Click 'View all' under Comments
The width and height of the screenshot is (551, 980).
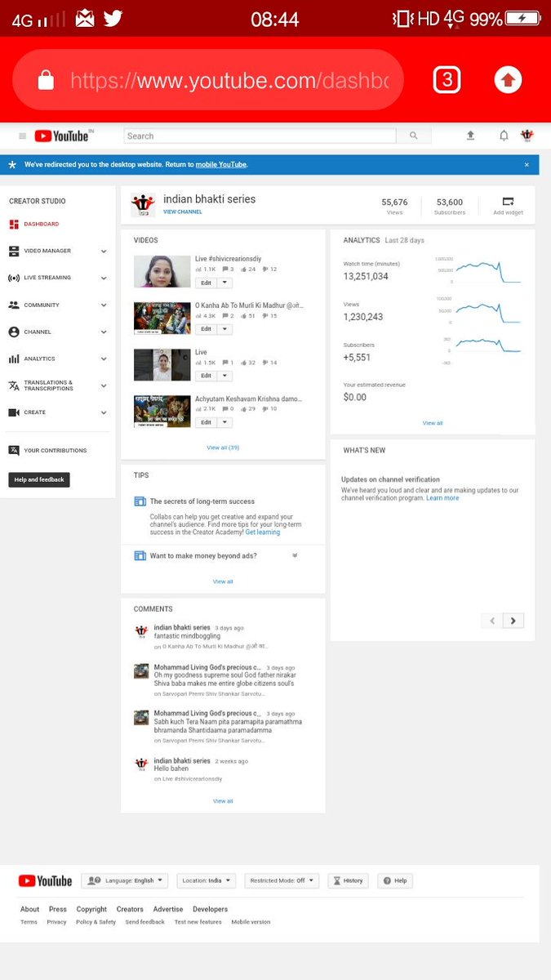pos(223,801)
